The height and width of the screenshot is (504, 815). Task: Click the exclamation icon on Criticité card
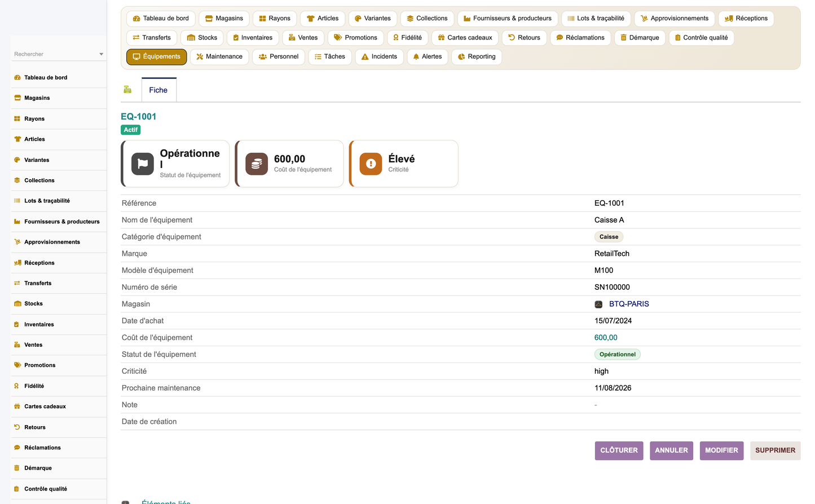[x=371, y=164]
